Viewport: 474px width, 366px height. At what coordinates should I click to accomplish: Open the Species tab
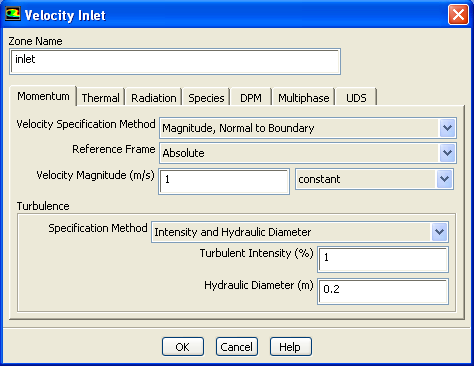pyautogui.click(x=206, y=98)
